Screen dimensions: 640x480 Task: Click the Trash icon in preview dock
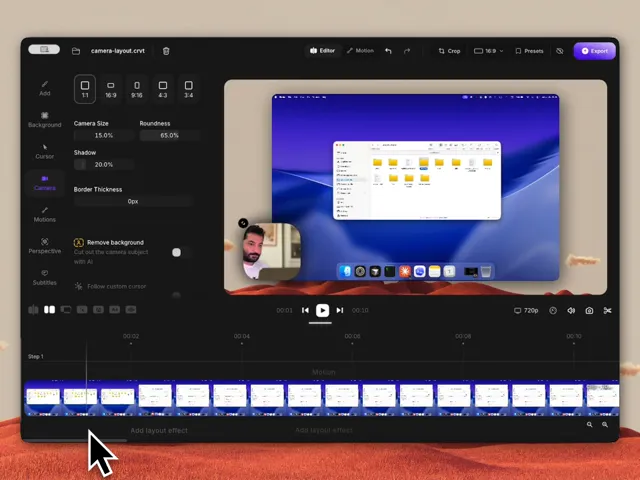[x=486, y=271]
